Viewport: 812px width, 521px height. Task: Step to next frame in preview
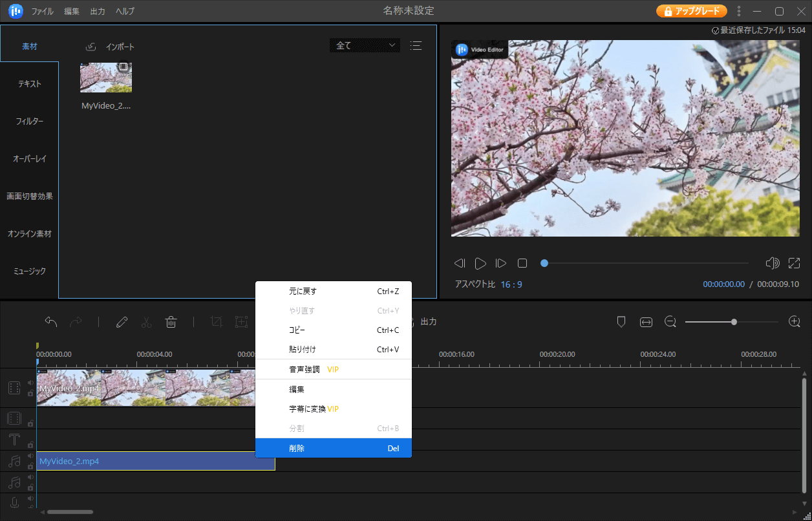[x=501, y=263]
